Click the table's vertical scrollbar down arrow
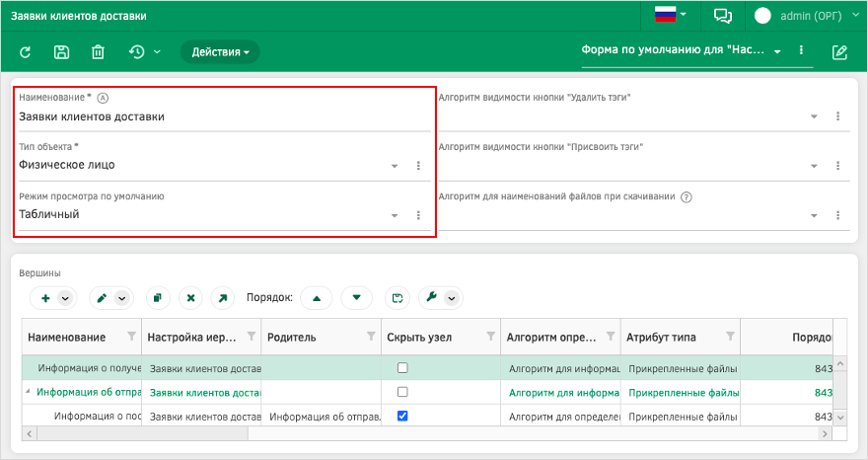868x460 pixels. click(x=839, y=418)
